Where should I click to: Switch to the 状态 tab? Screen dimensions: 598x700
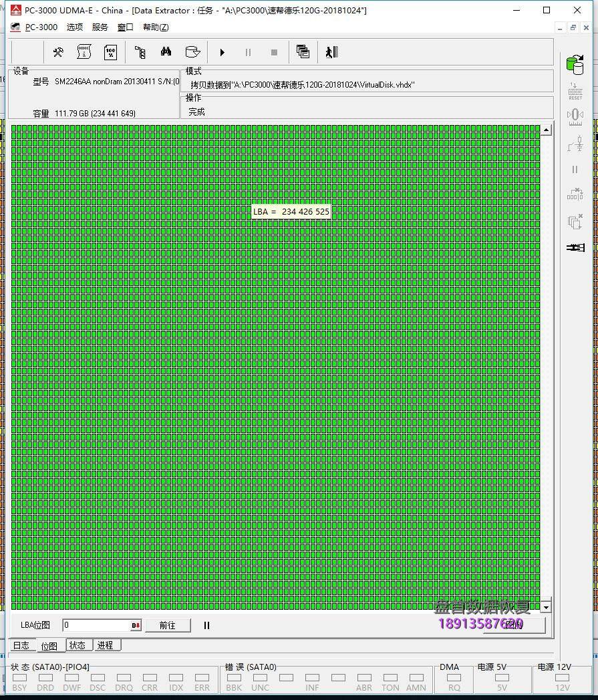click(78, 645)
